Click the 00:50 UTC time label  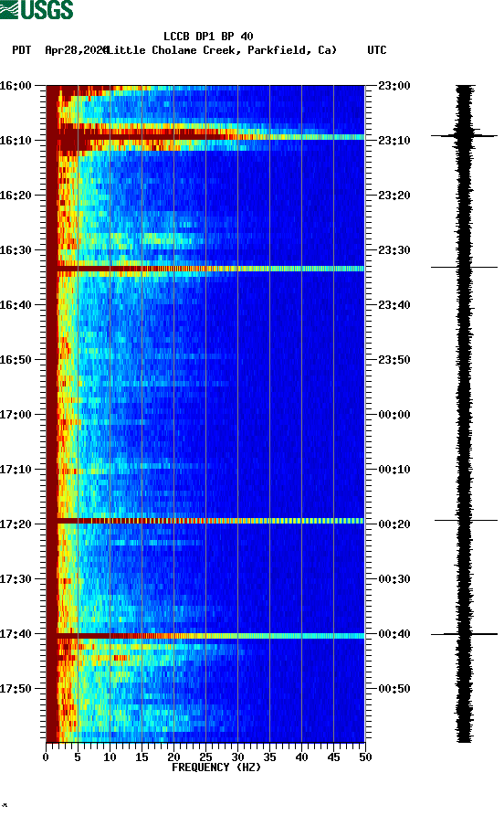(x=394, y=689)
